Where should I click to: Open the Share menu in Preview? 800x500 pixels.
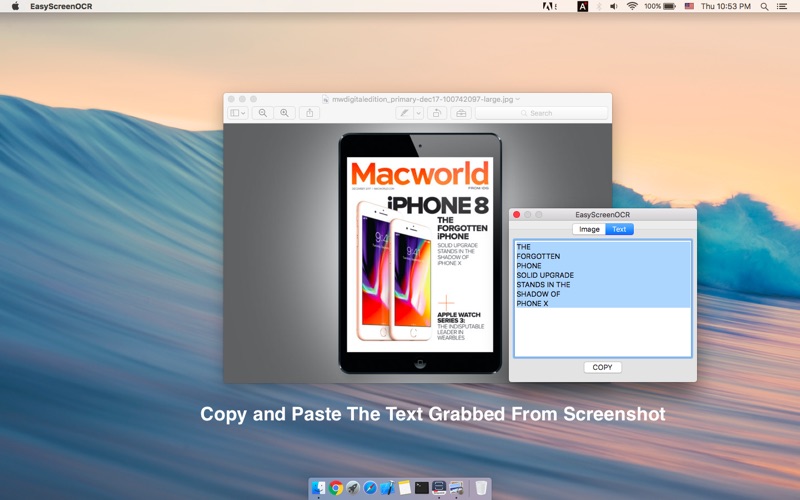point(309,113)
